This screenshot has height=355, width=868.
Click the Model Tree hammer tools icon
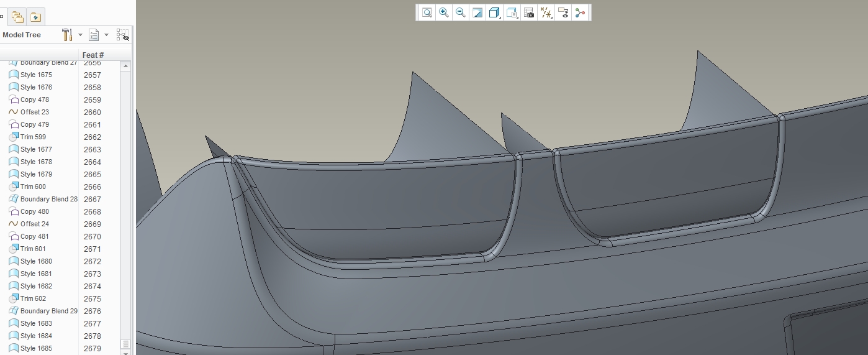pos(67,35)
